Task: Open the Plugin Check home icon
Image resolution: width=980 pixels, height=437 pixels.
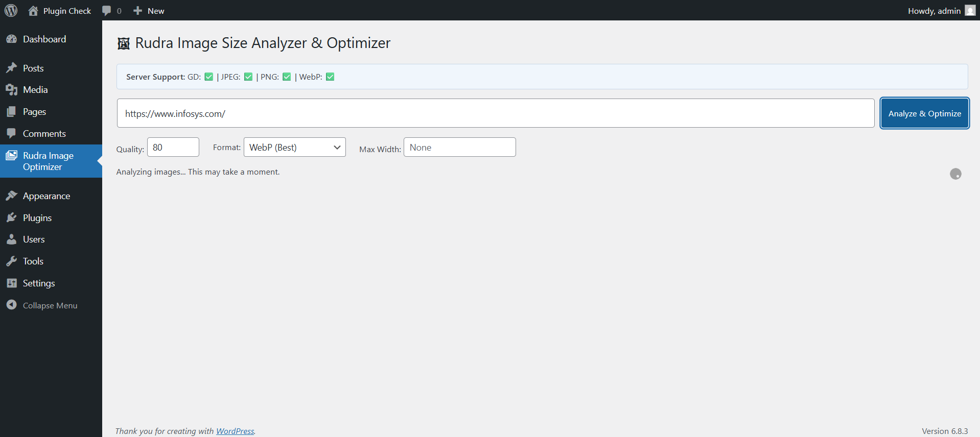Action: pyautogui.click(x=33, y=11)
